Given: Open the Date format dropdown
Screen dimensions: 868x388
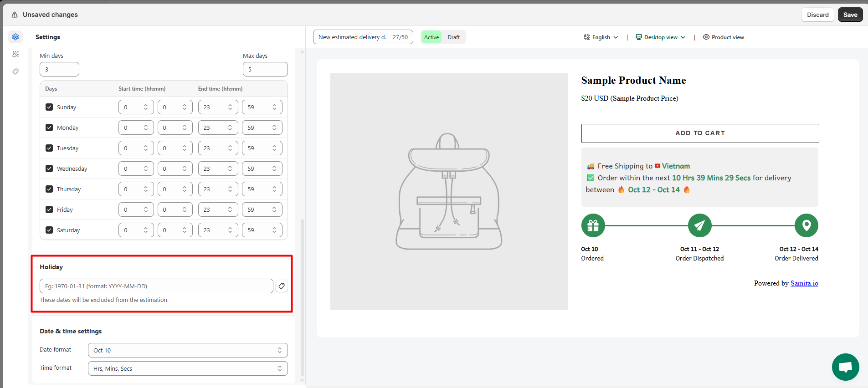Looking at the screenshot, I should click(187, 350).
